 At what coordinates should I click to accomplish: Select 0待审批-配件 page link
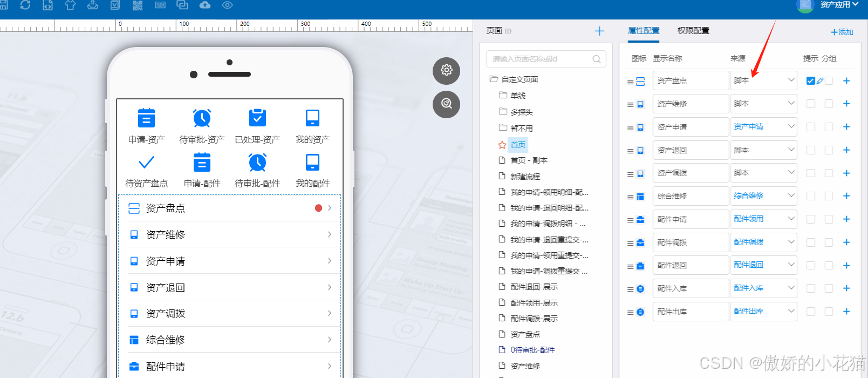pos(532,350)
